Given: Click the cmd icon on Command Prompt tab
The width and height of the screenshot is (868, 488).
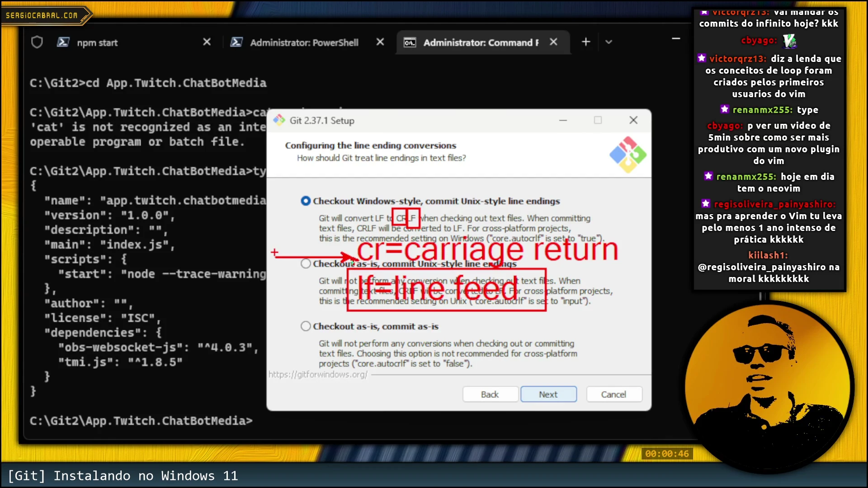Looking at the screenshot, I should pos(410,42).
